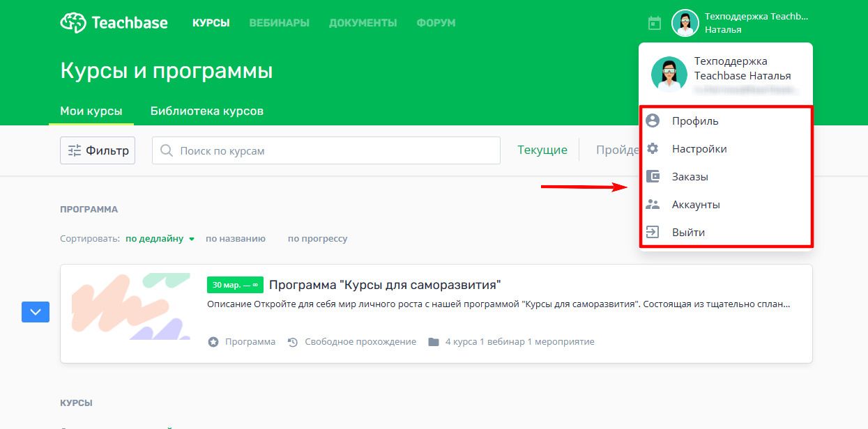Click the Teachbase wordmark text
Image resolution: width=868 pixels, height=429 pixels.
click(130, 23)
